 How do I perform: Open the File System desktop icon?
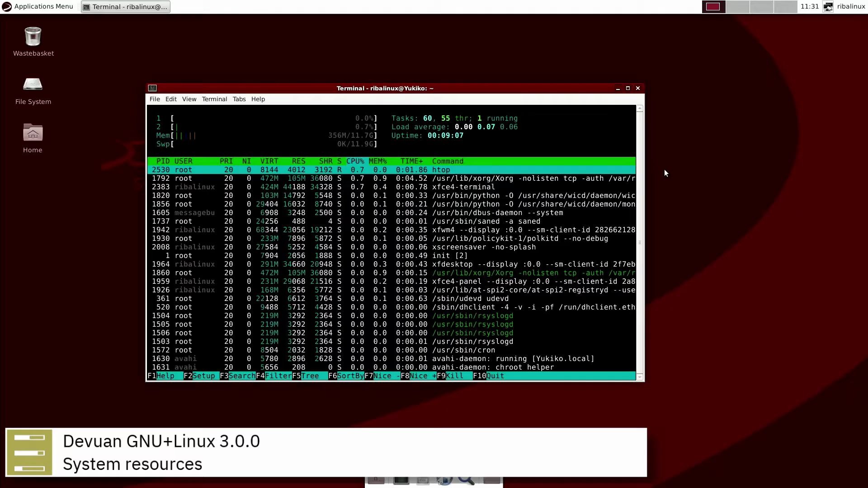pos(33,90)
